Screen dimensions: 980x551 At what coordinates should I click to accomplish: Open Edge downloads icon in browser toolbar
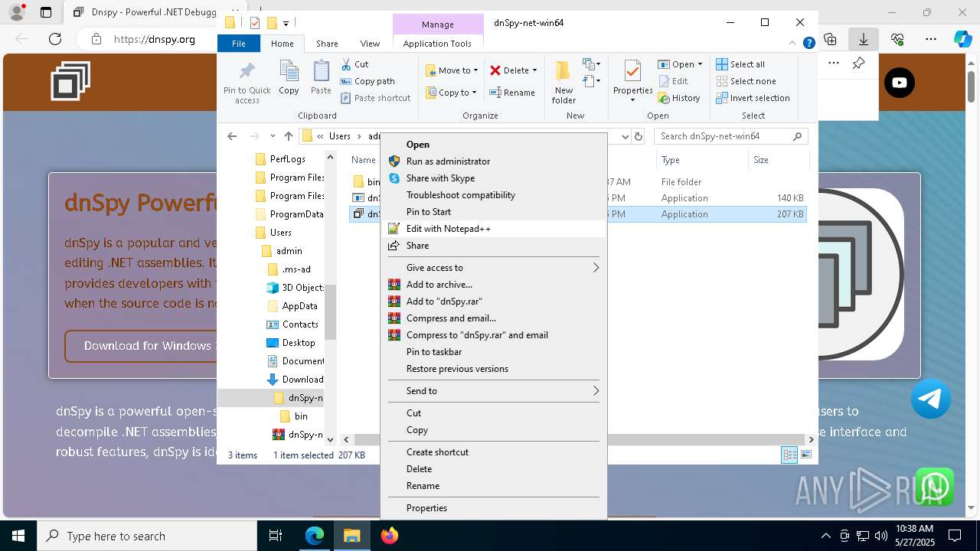point(864,39)
